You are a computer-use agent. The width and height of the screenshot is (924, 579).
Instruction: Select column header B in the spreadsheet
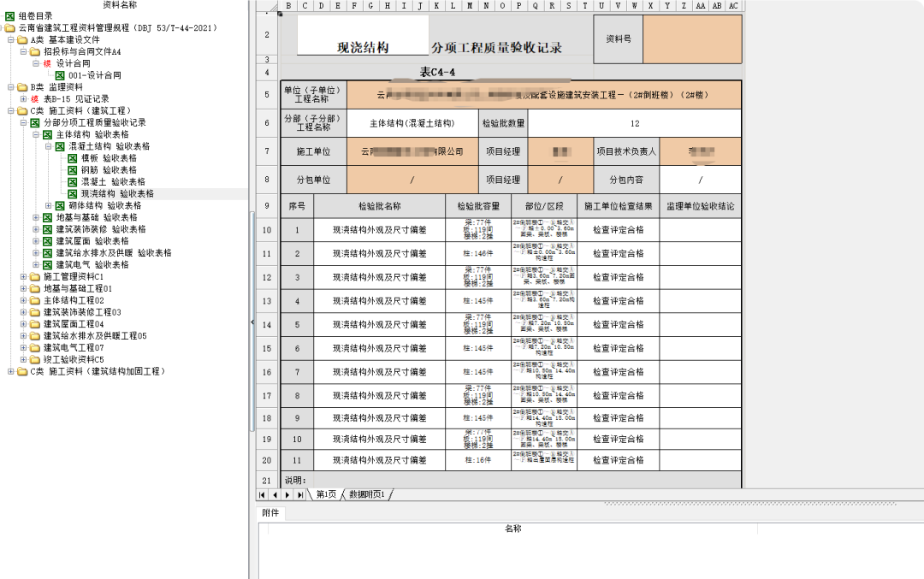pos(289,5)
